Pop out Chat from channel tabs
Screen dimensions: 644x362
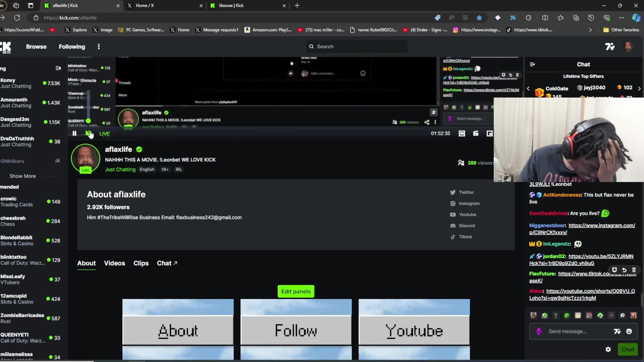coord(167,263)
